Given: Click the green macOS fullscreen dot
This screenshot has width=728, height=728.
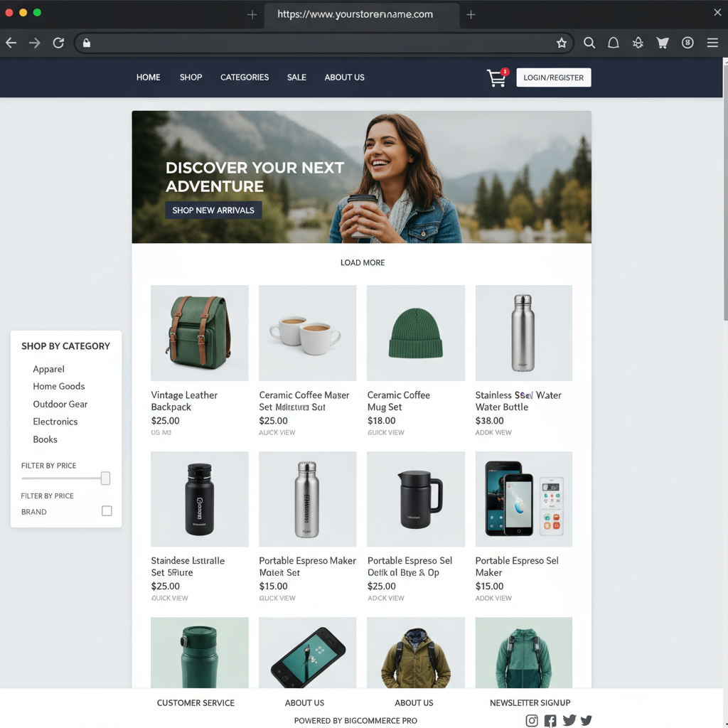Looking at the screenshot, I should (37, 13).
